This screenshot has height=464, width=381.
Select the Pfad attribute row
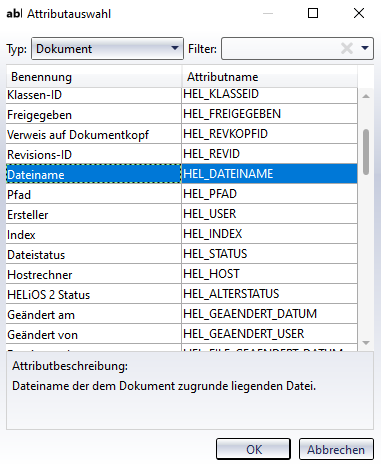[x=182, y=194]
